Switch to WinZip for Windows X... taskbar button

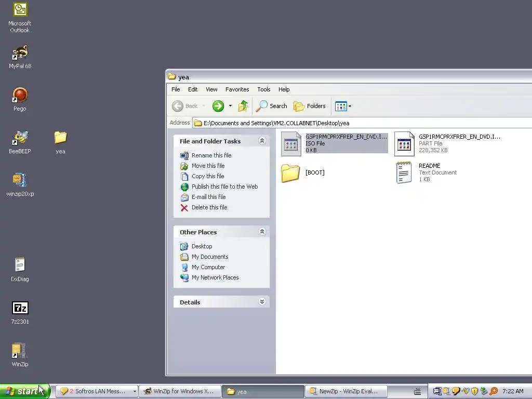[x=180, y=392]
